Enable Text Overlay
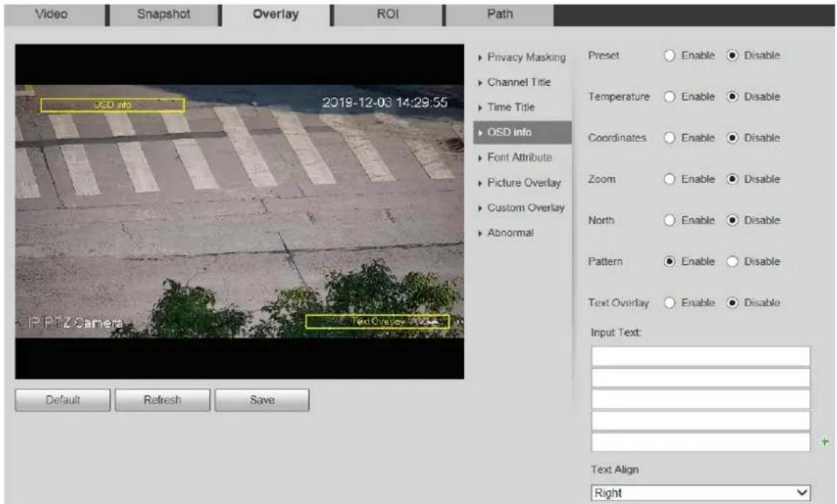The image size is (837, 504). tap(670, 303)
